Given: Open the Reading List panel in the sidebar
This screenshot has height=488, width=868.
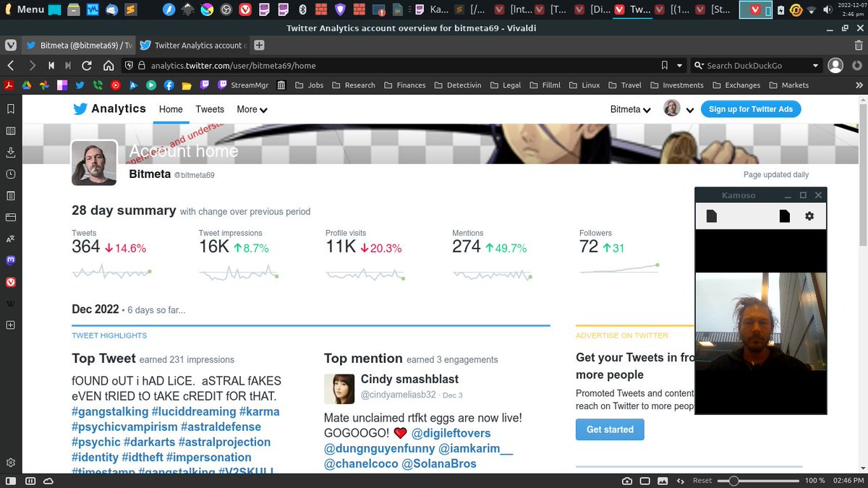Looking at the screenshot, I should tap(11, 131).
